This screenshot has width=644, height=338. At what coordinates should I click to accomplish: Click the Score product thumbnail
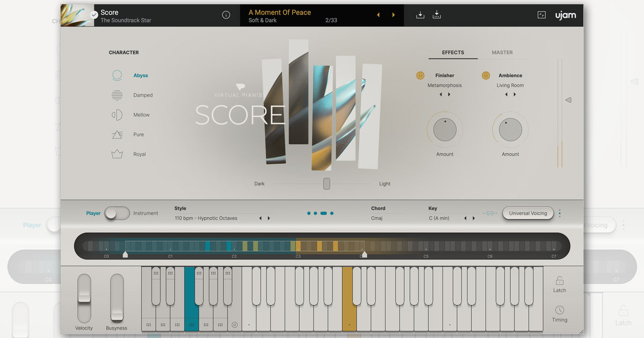[x=78, y=15]
